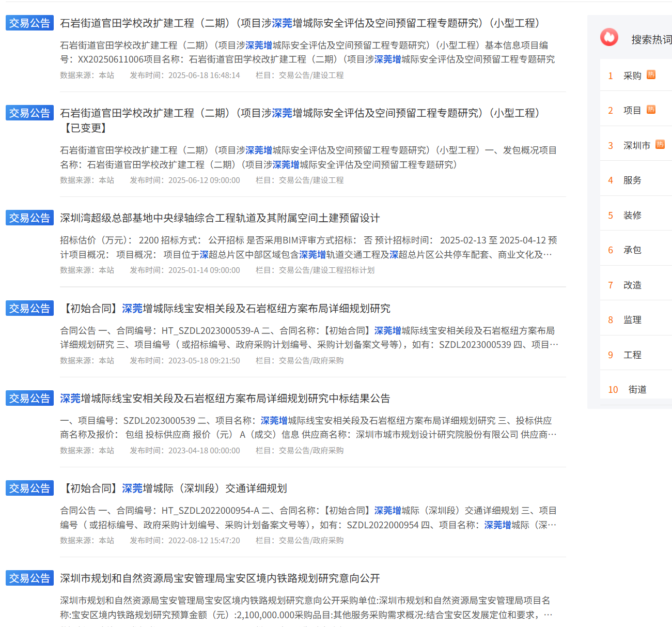Click the 交易公告 tag beside 中标结果公告 entry
Screen dimensions: 672x627
29,399
